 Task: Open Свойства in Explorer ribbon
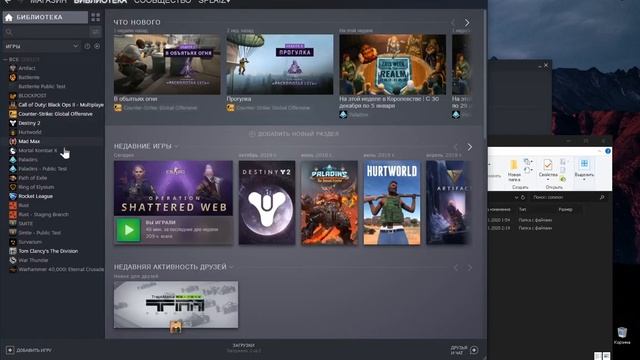point(548,169)
